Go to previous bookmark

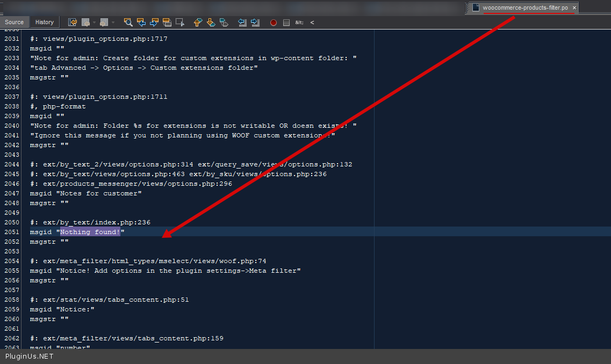point(198,23)
